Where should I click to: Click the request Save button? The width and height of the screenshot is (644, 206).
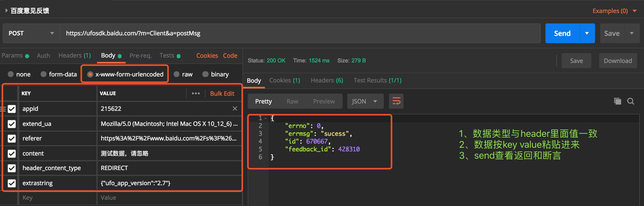click(612, 33)
